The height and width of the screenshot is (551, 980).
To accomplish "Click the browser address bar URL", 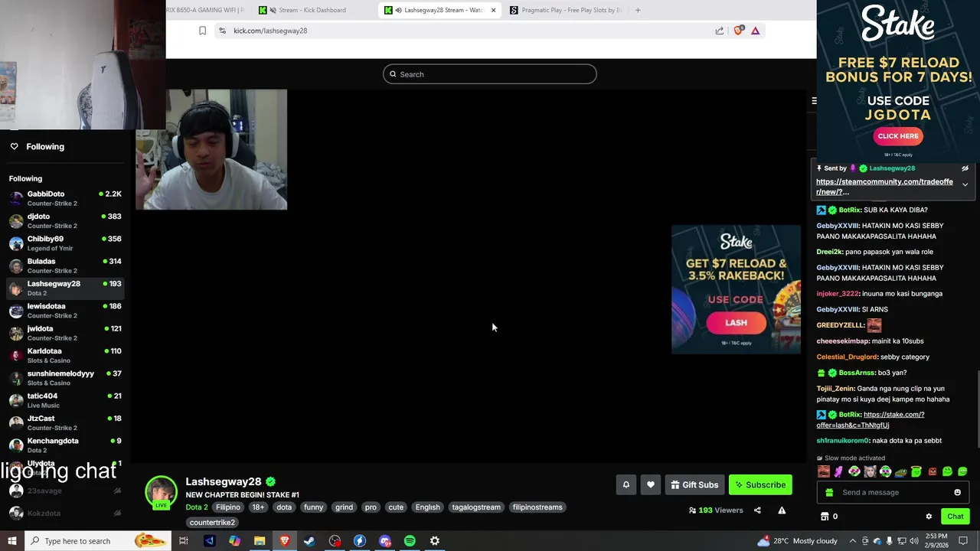I will click(270, 31).
